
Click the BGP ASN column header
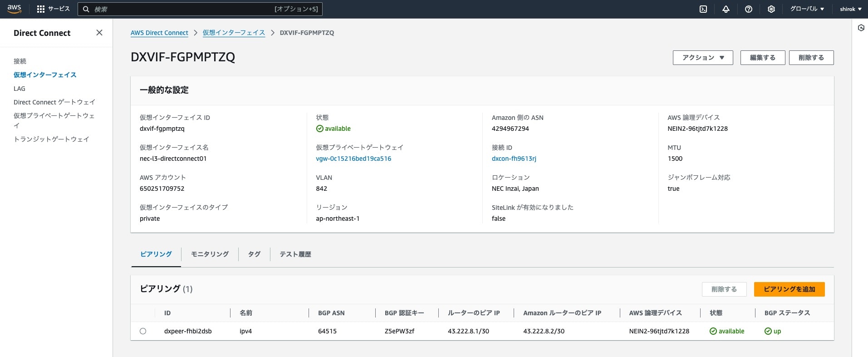pyautogui.click(x=331, y=313)
